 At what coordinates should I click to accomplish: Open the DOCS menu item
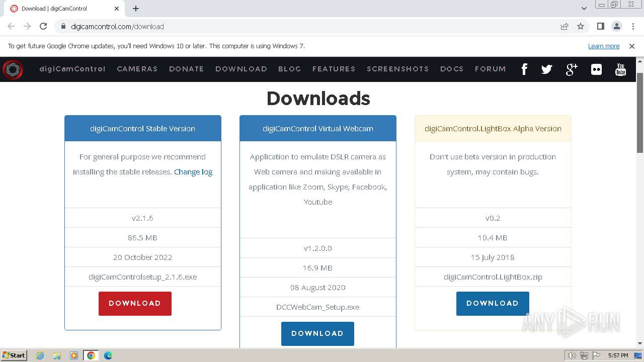tap(452, 69)
